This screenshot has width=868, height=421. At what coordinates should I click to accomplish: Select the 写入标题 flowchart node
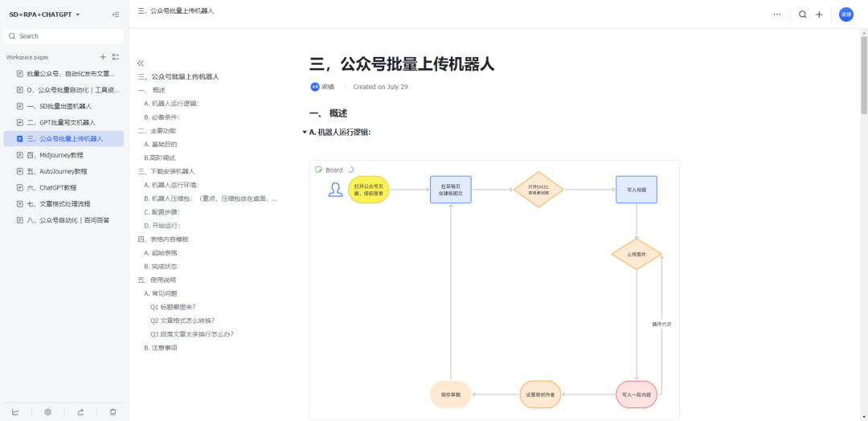[x=637, y=190]
